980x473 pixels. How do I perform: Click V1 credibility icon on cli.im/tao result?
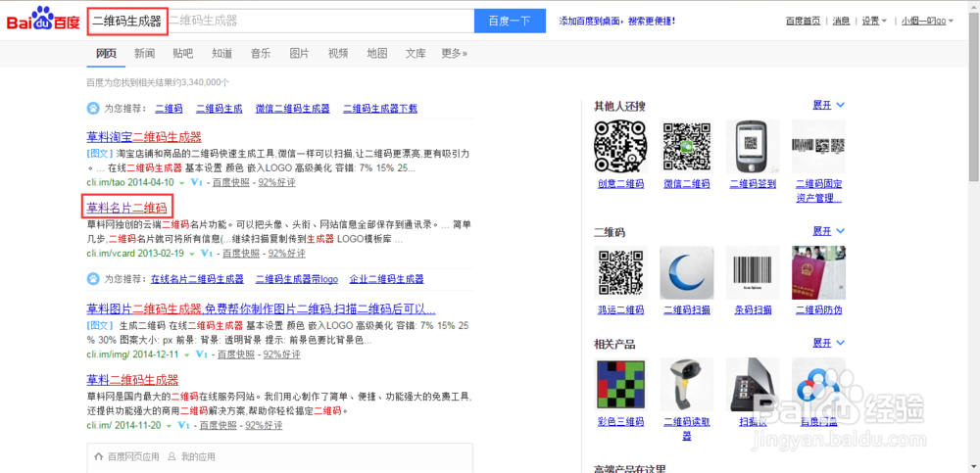tap(197, 183)
